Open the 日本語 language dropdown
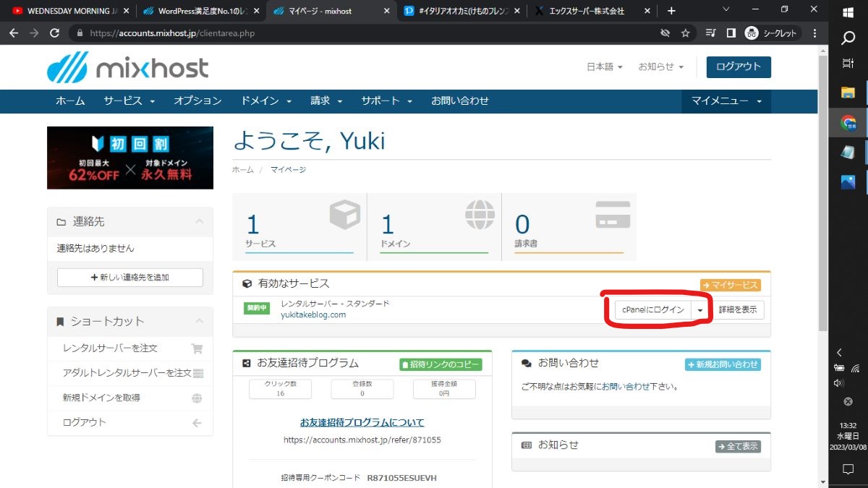 pos(604,67)
